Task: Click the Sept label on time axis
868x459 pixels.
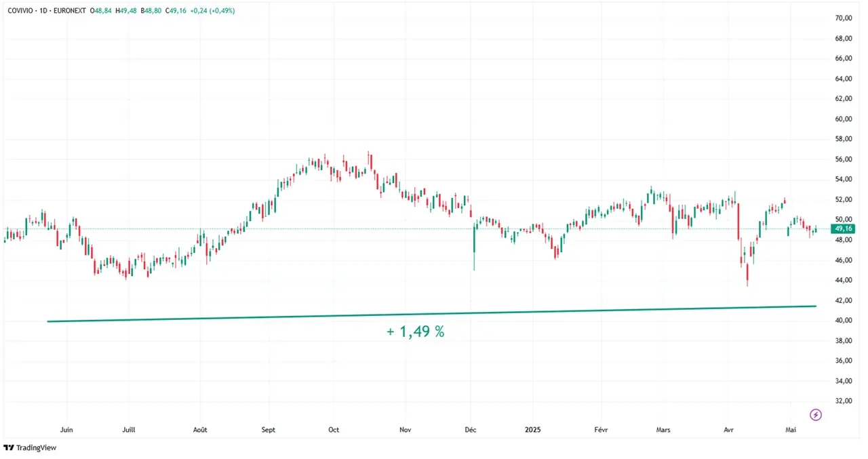Action: 268,430
